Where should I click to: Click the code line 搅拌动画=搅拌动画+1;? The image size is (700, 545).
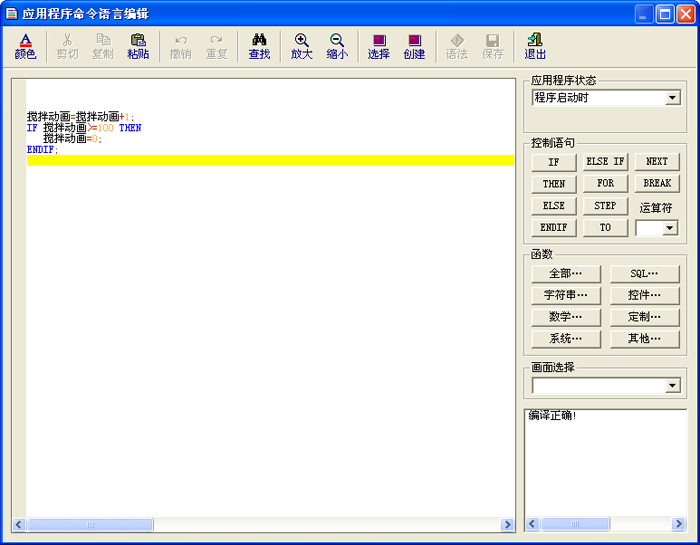click(x=80, y=117)
